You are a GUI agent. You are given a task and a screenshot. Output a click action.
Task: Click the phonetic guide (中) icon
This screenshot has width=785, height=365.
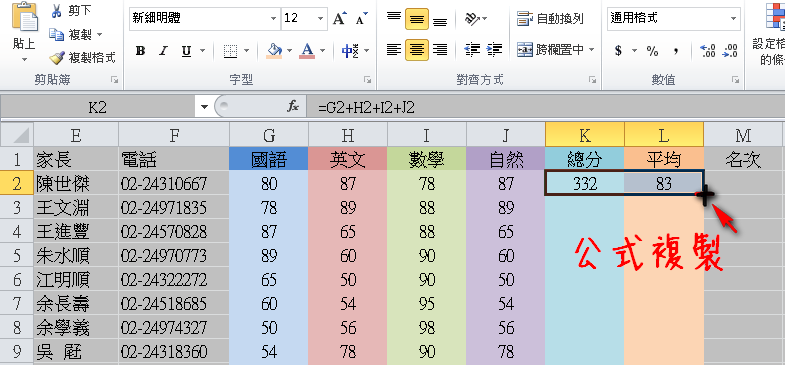click(x=349, y=51)
